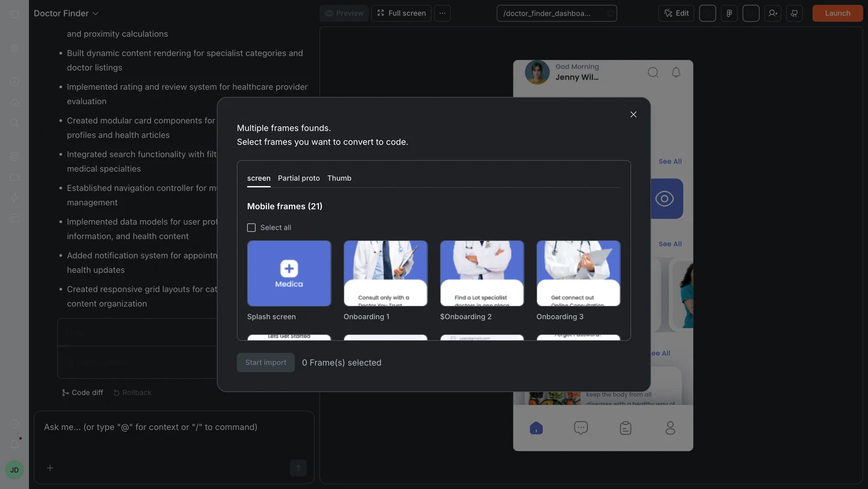Image resolution: width=868 pixels, height=489 pixels.
Task: Open the Figma integration icon in top toolbar
Action: [x=729, y=13]
